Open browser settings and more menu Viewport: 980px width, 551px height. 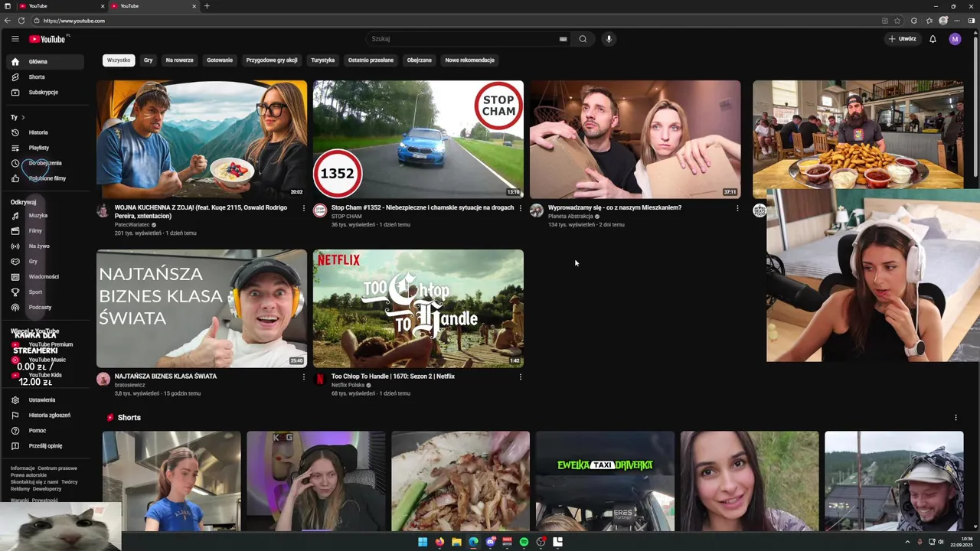point(957,21)
